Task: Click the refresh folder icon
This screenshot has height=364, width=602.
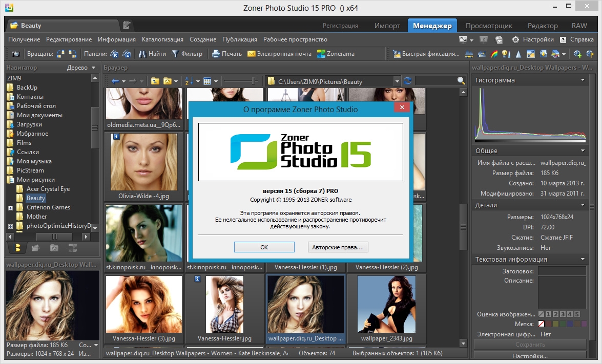Action: coord(408,81)
